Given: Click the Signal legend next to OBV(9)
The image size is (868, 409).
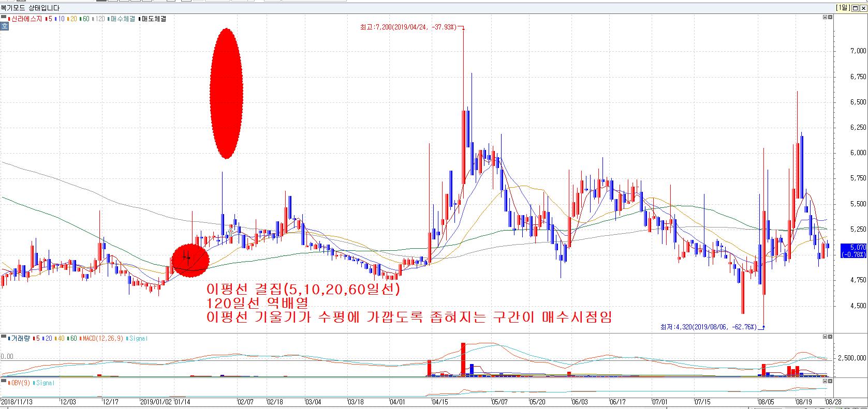Looking at the screenshot, I should [43, 383].
